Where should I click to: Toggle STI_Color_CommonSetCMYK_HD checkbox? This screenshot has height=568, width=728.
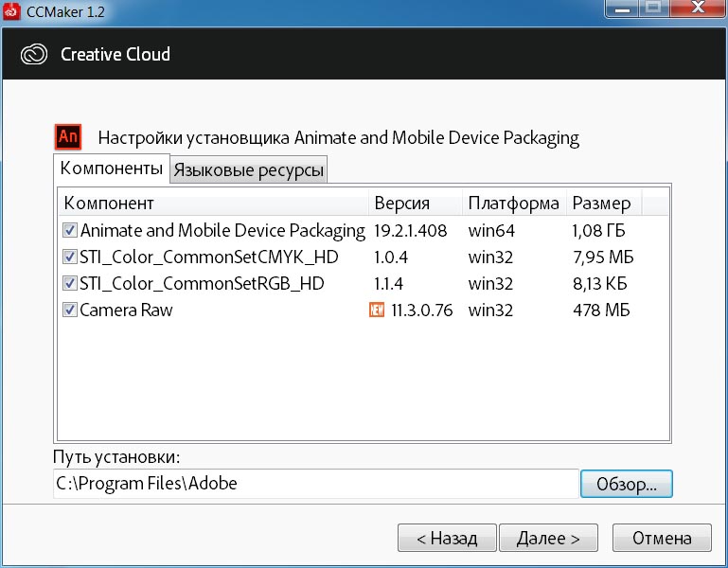pos(70,257)
